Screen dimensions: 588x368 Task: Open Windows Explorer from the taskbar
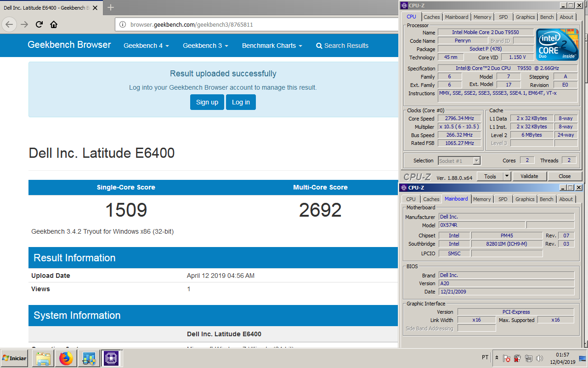pos(43,358)
